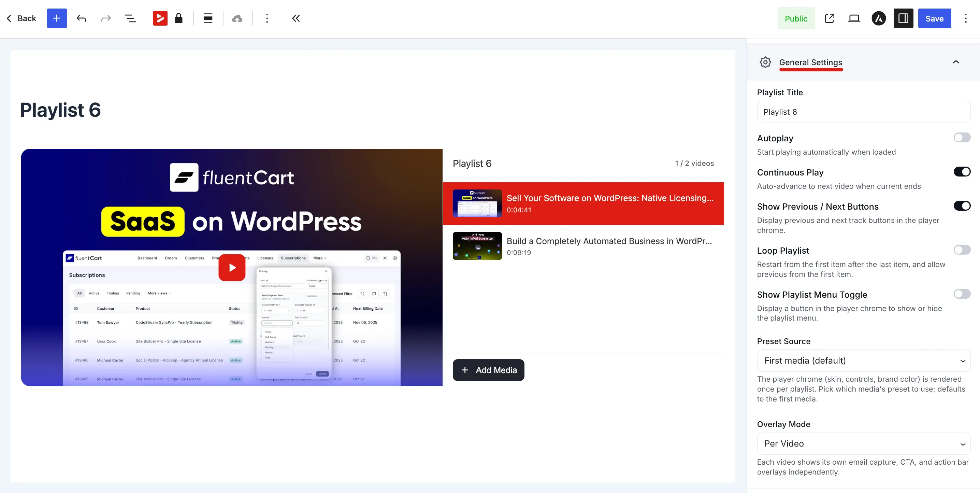Click the '1 / 2 videos' counter text
980x493 pixels.
(694, 163)
